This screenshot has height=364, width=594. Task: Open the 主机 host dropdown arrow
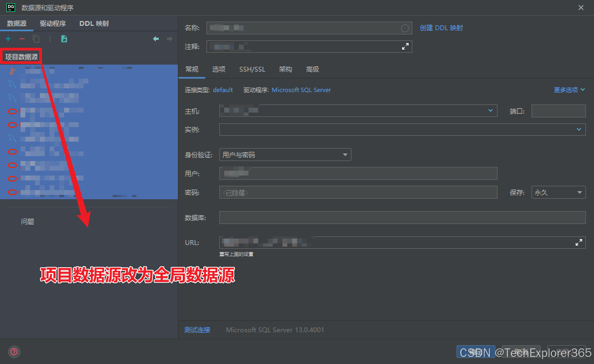click(x=490, y=110)
